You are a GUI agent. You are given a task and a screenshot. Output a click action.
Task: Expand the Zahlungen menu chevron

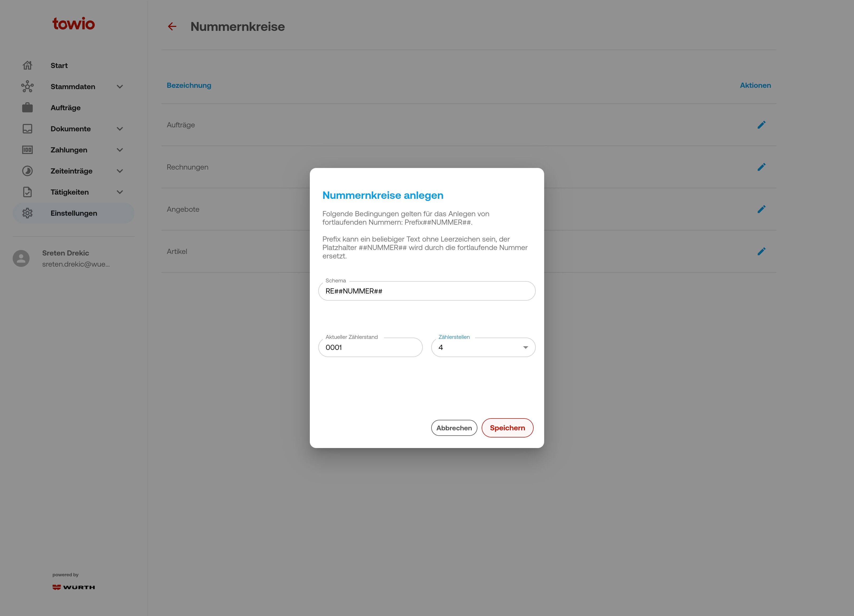pyautogui.click(x=120, y=150)
